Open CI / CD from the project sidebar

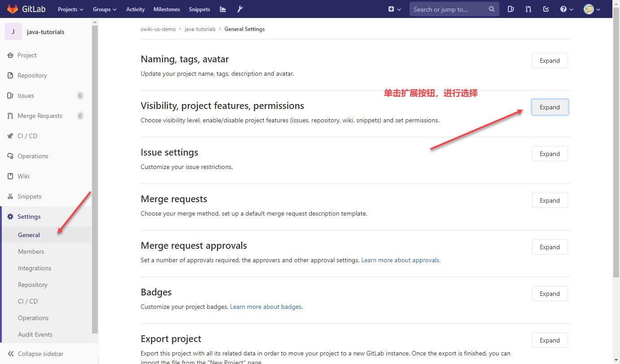pos(28,135)
